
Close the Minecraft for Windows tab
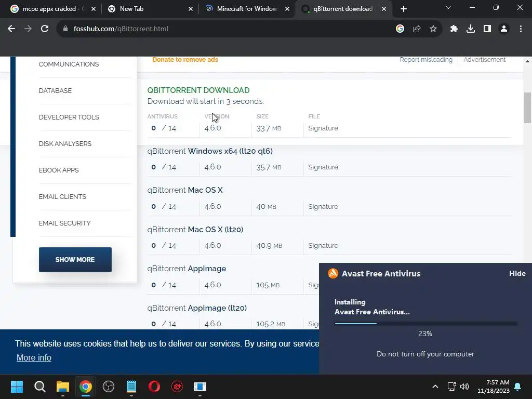(287, 9)
